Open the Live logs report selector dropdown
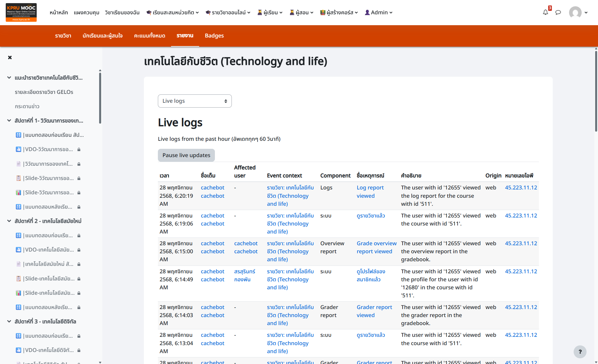 click(x=195, y=101)
